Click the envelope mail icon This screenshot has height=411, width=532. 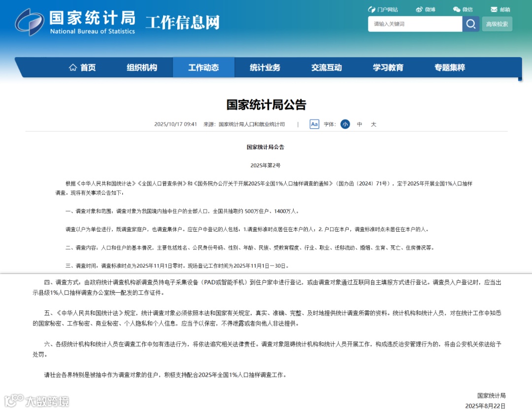coord(494,9)
